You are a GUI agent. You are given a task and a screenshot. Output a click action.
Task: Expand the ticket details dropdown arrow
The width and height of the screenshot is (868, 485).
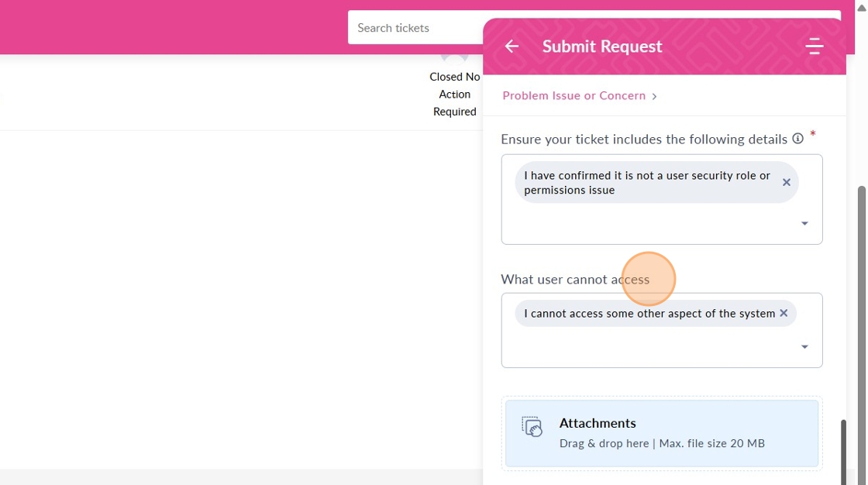(804, 223)
